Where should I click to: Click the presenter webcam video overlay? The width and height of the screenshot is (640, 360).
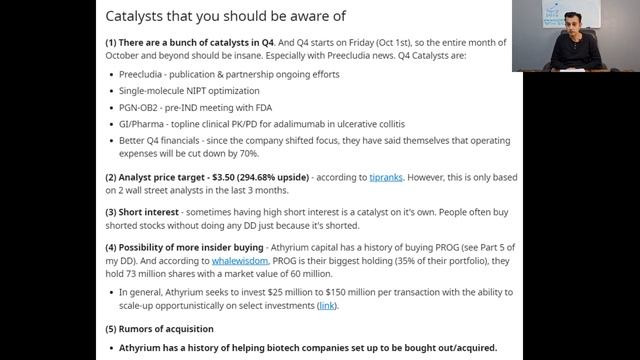coord(576,36)
